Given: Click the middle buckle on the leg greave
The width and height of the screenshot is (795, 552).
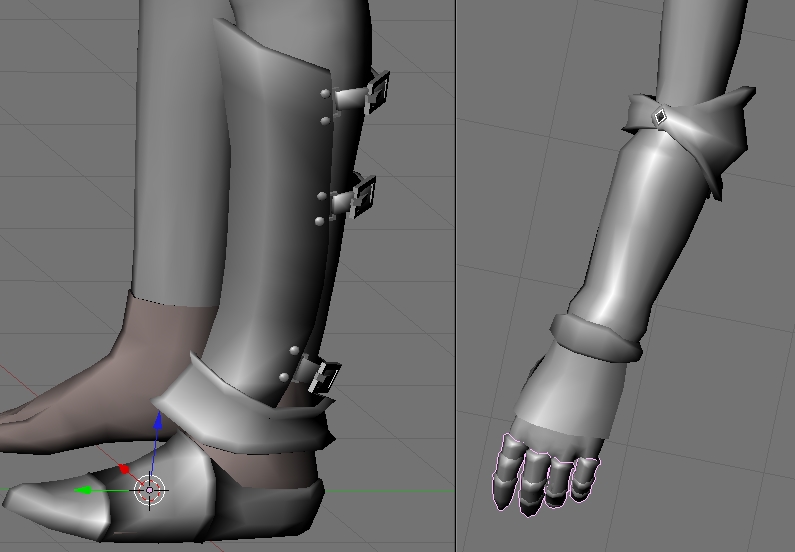Looking at the screenshot, I should [x=363, y=196].
